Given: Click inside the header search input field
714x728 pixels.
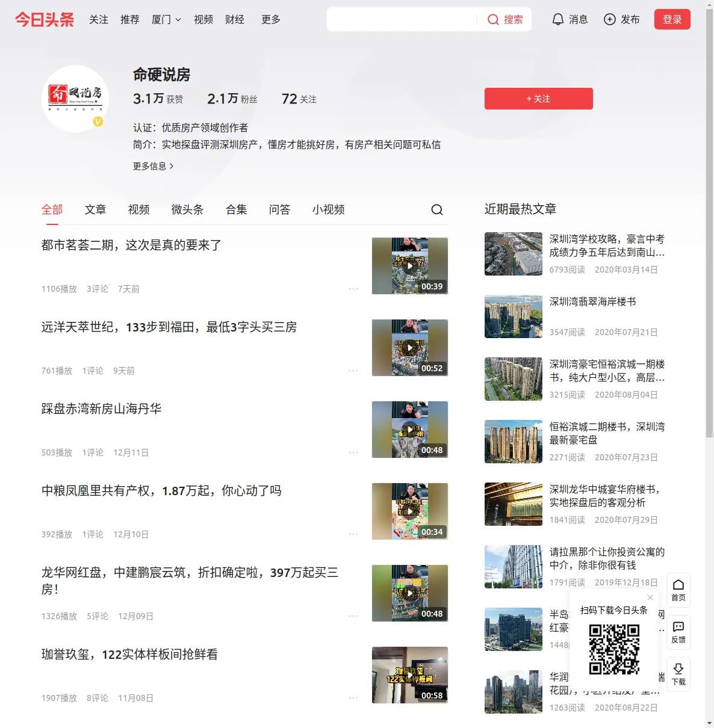Looking at the screenshot, I should pos(402,20).
